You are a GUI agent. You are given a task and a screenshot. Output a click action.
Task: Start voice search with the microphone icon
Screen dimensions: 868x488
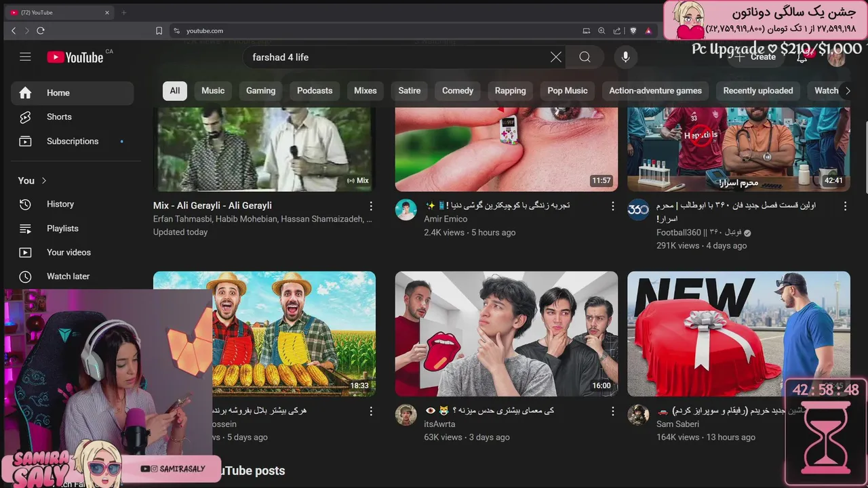tap(625, 57)
